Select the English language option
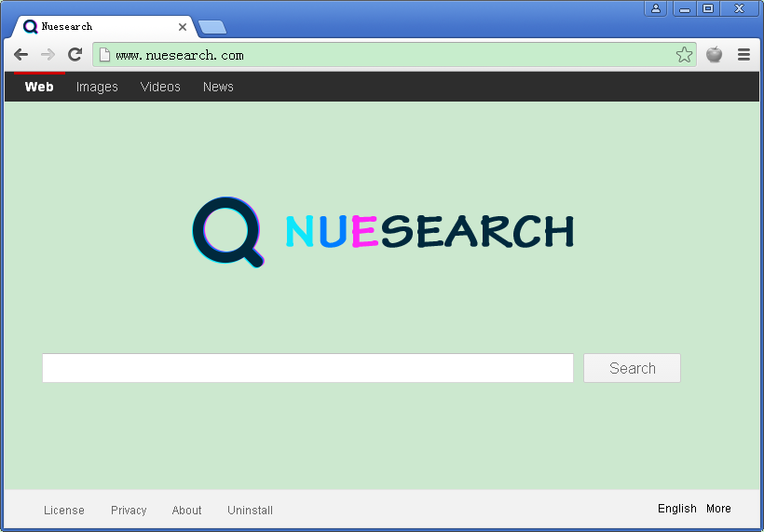This screenshot has width=764, height=532. click(x=676, y=509)
